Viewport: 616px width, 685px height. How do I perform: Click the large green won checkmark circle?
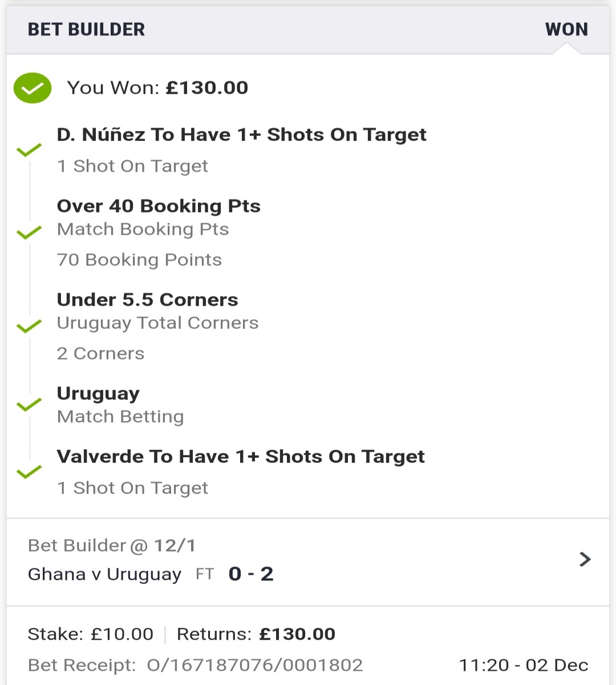pos(33,88)
